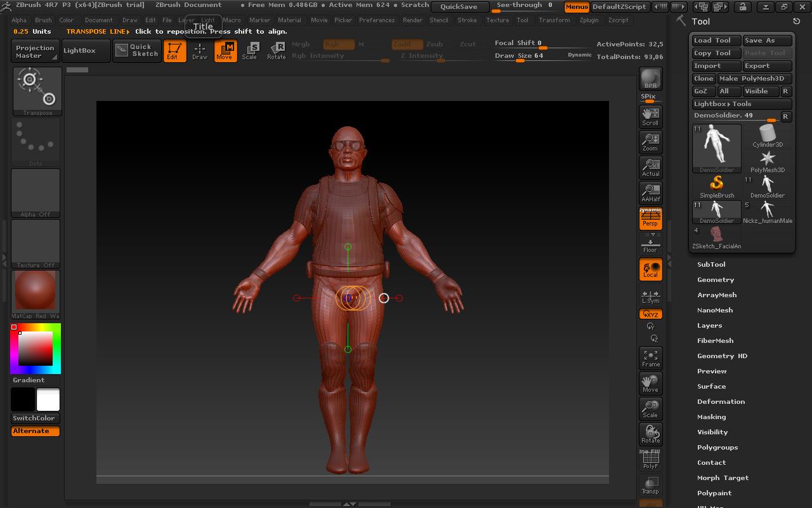Select the Scroll icon on the right shelf
812x508 pixels.
point(650,116)
